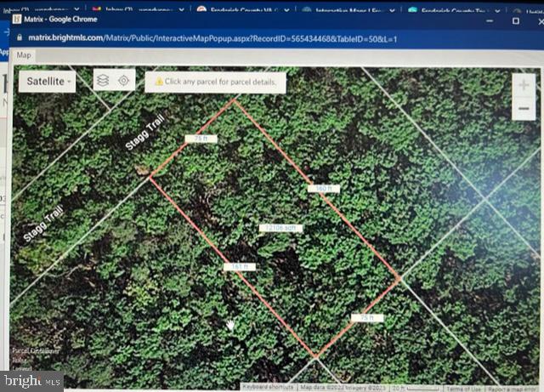Open the Satellite map type dropdown
This screenshot has width=544, height=392.
(47, 81)
